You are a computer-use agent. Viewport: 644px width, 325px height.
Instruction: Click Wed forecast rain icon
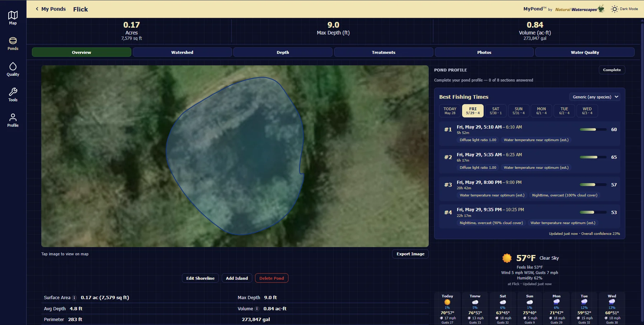(x=612, y=302)
